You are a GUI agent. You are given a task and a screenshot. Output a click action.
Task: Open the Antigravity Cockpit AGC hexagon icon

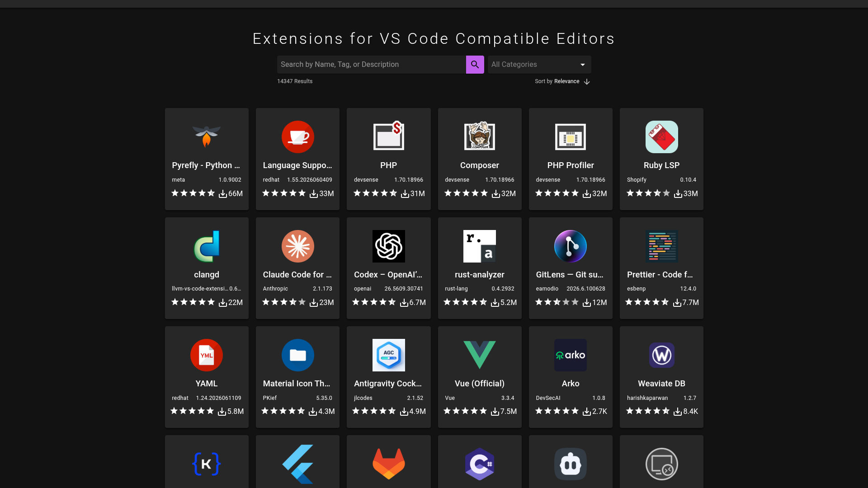pos(389,355)
